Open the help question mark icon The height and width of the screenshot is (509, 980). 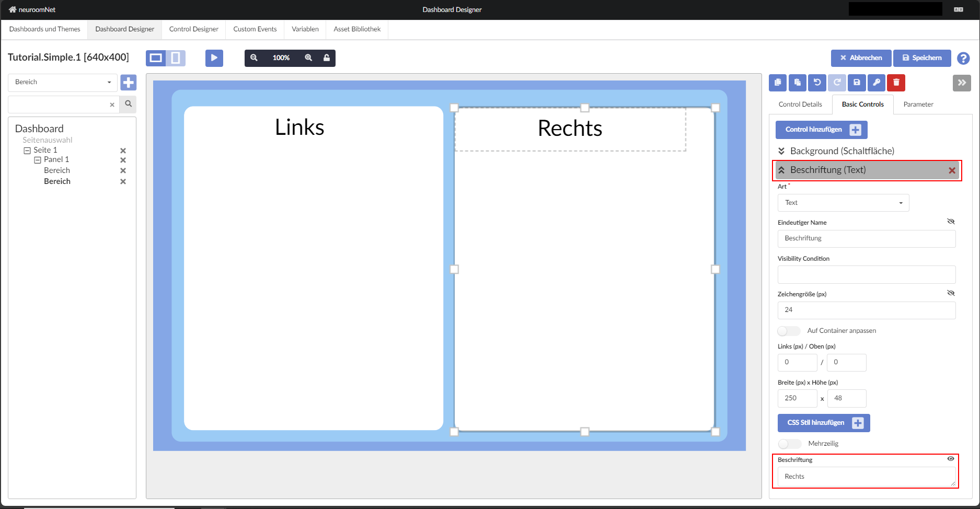pyautogui.click(x=963, y=59)
